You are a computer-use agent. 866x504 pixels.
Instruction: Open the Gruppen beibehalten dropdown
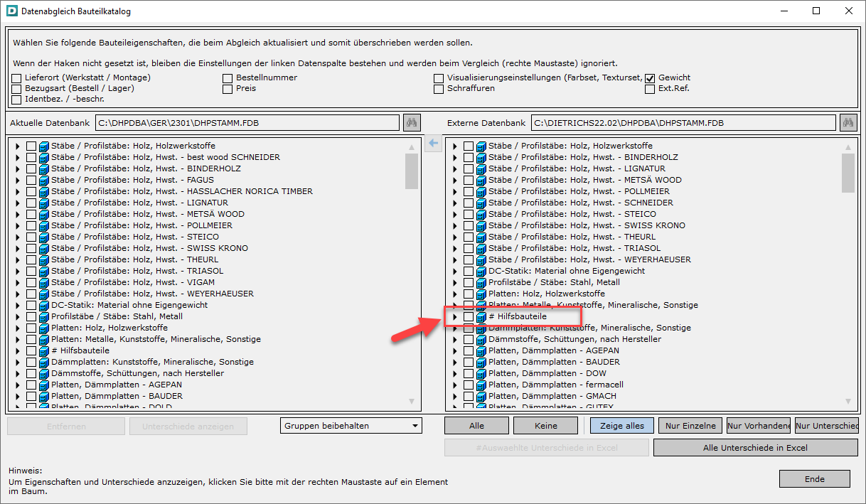pos(414,425)
